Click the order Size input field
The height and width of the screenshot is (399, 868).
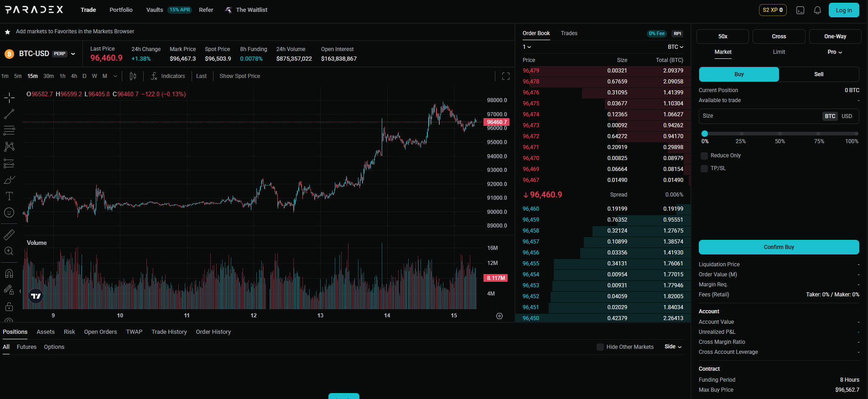tap(759, 116)
